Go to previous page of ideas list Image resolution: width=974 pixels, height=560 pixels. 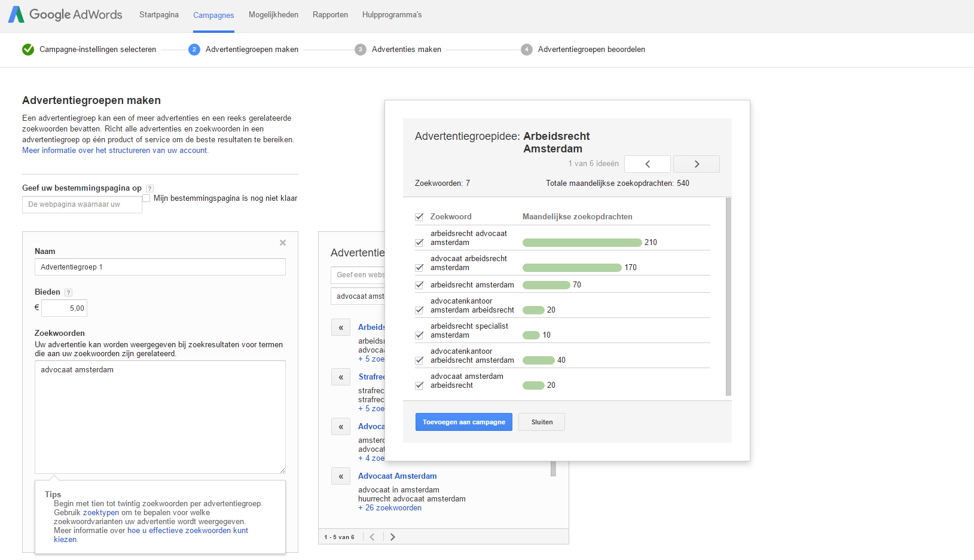click(372, 537)
